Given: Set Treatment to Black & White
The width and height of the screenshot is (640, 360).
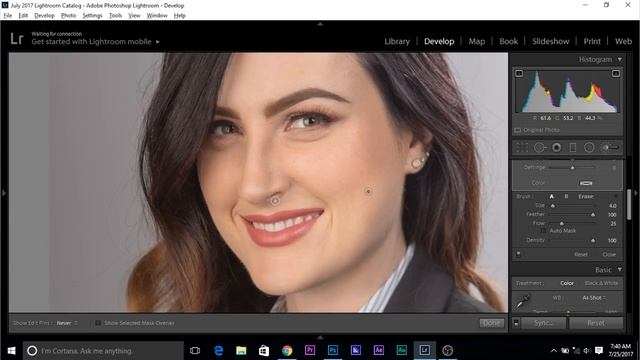Looking at the screenshot, I should tap(601, 283).
